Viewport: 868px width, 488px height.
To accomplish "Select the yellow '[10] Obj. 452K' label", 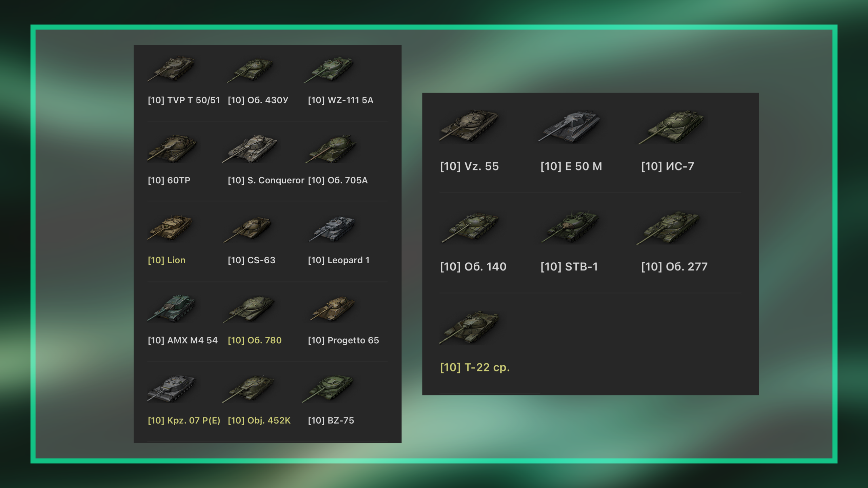I will (x=259, y=421).
